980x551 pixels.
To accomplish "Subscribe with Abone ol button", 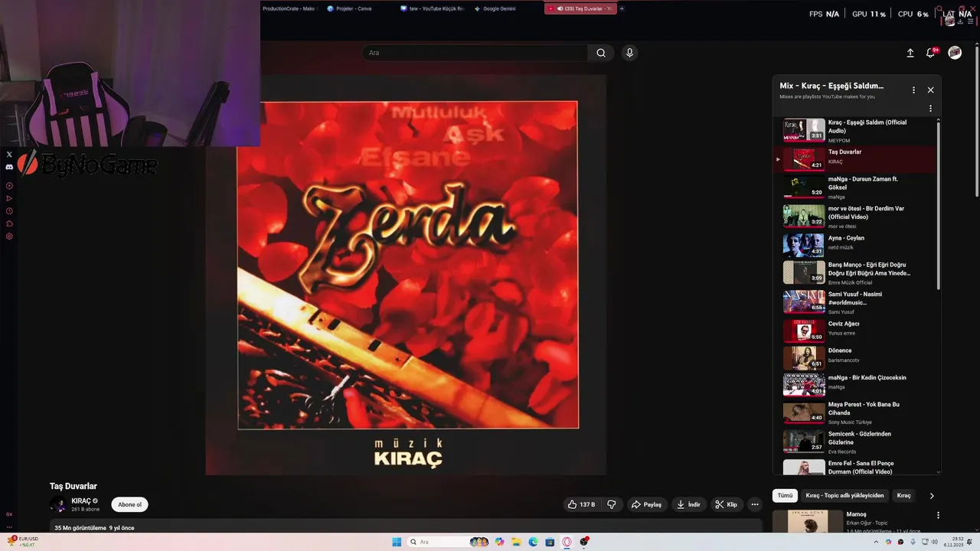I will pos(129,504).
